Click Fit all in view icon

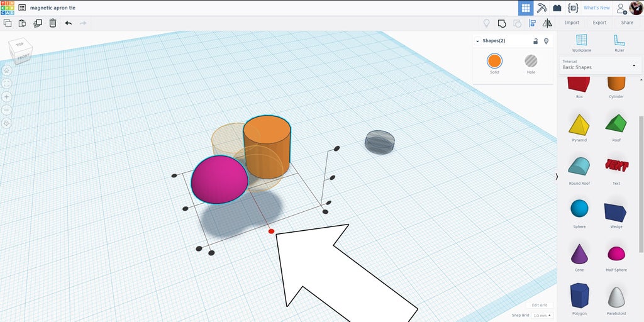pos(7,84)
